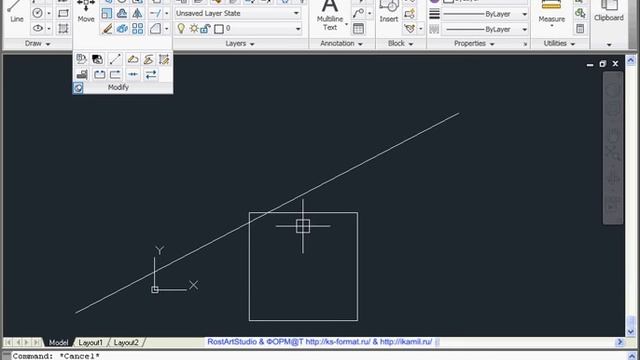Open the Circle tool dropdown arrow
Image resolution: width=640 pixels, height=360 pixels.
click(49, 13)
